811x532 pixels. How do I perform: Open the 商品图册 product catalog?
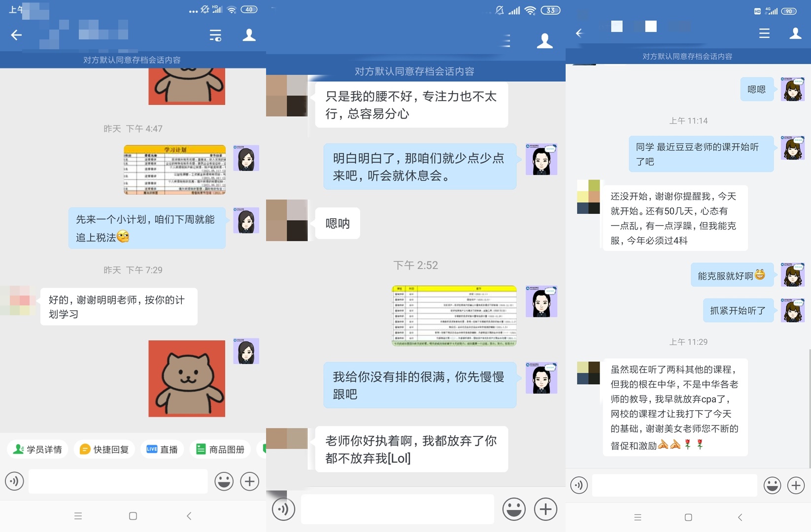tap(220, 449)
